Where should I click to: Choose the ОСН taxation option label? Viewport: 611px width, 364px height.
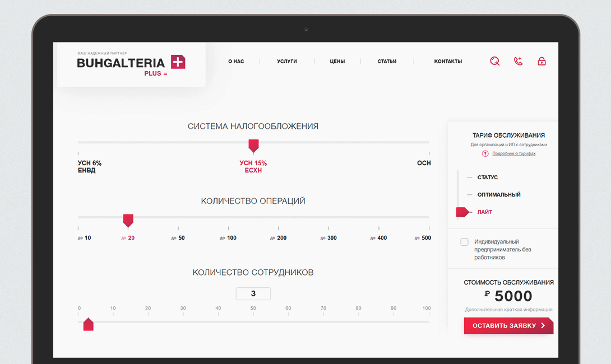(x=424, y=164)
